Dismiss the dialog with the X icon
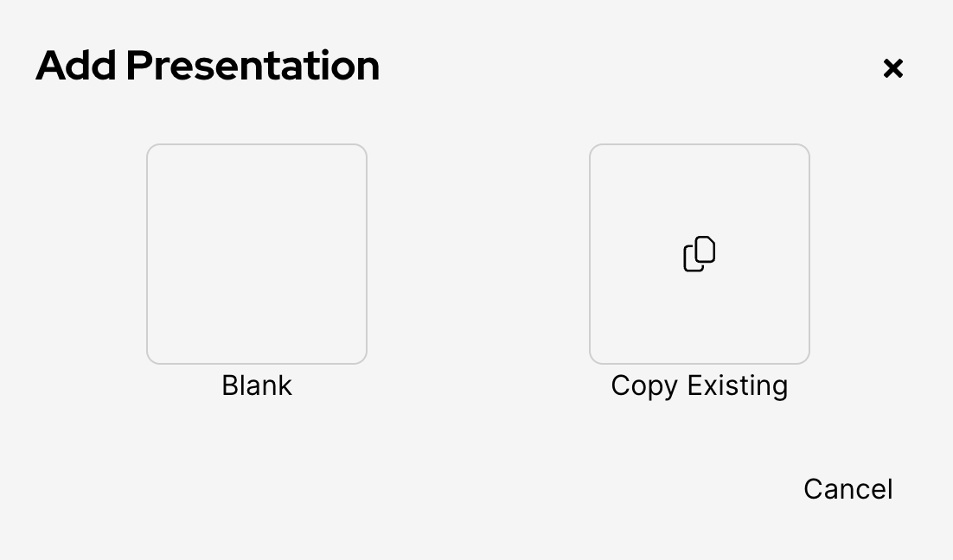953x560 pixels. pyautogui.click(x=892, y=68)
